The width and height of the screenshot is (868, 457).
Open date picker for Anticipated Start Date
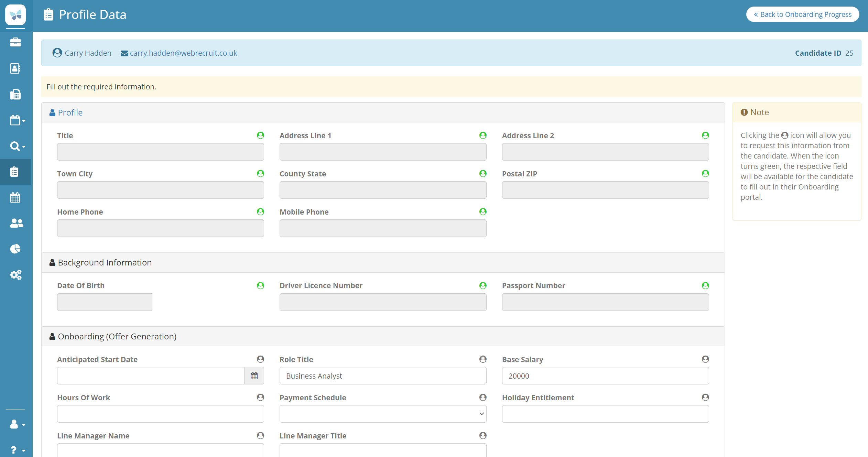[x=254, y=376]
